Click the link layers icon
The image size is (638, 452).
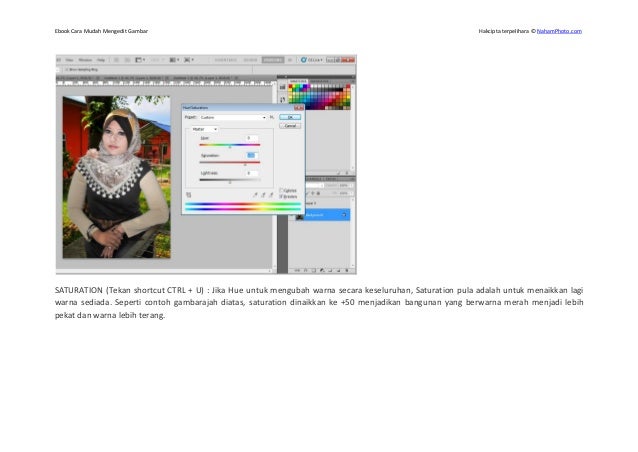pyautogui.click(x=297, y=270)
